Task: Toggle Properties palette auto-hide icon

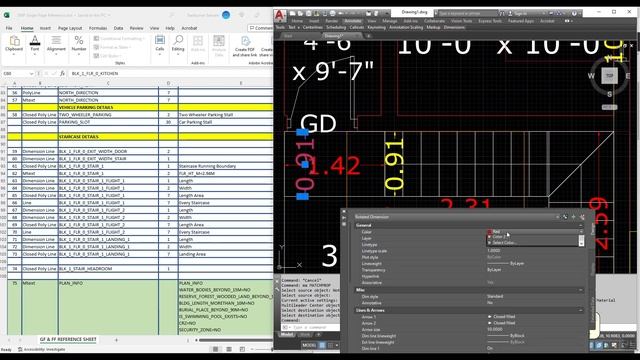Action: (x=344, y=218)
